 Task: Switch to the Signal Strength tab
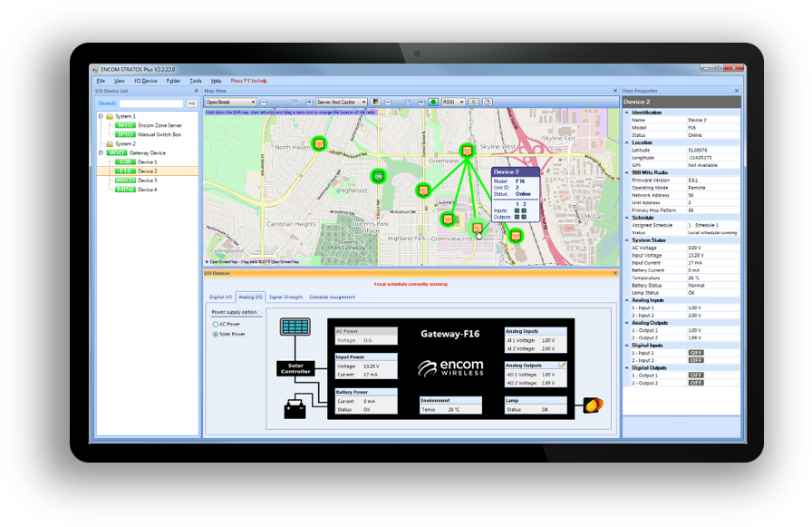[285, 297]
